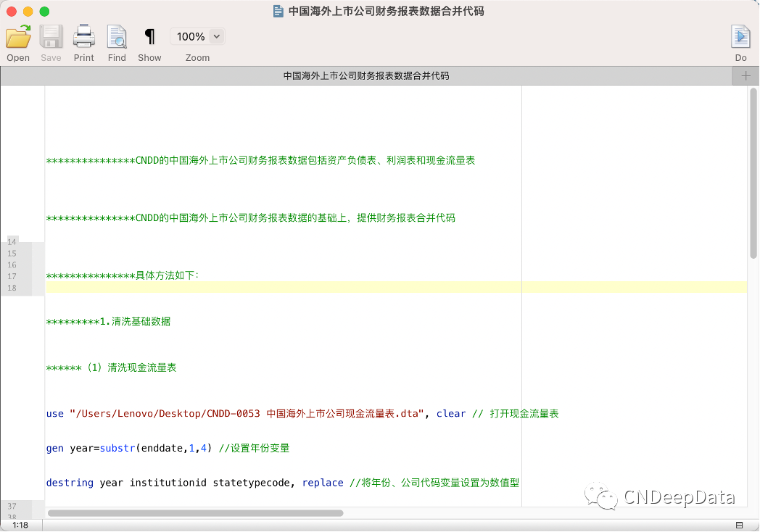This screenshot has height=532, width=760.
Task: Click the status bar icon at bottom right
Action: tap(739, 525)
